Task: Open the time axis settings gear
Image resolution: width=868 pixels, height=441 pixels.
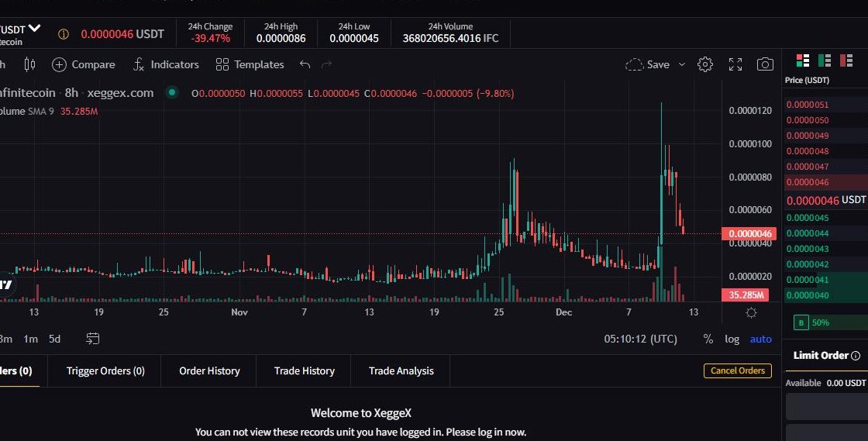Action: (x=751, y=312)
